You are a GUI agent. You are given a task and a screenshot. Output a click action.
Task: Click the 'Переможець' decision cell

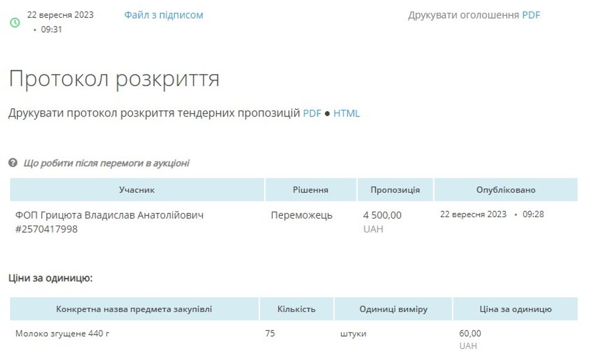click(301, 215)
